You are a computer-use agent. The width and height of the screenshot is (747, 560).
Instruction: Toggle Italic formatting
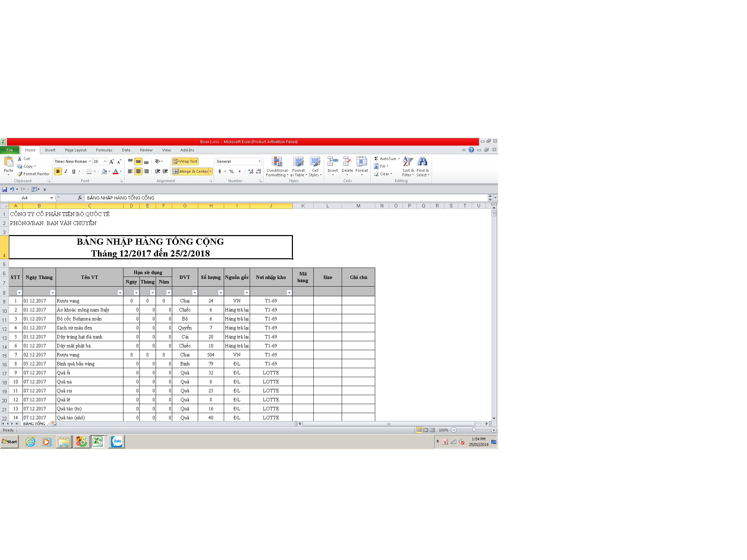click(66, 171)
